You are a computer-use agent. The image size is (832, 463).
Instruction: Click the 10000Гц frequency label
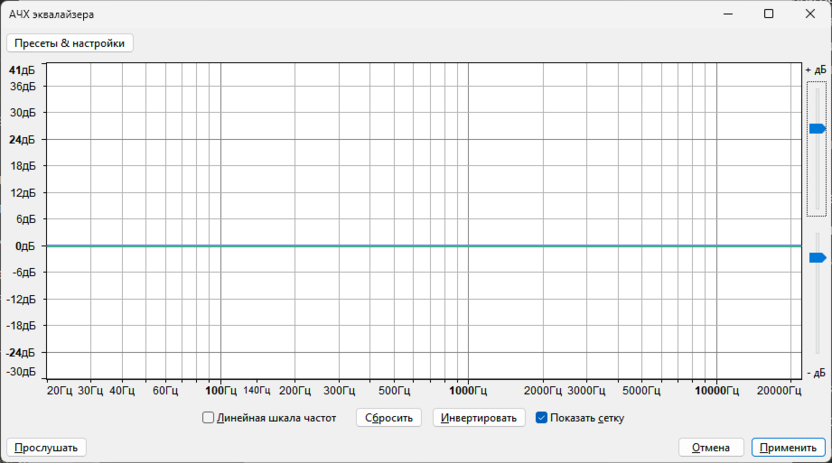click(x=717, y=391)
